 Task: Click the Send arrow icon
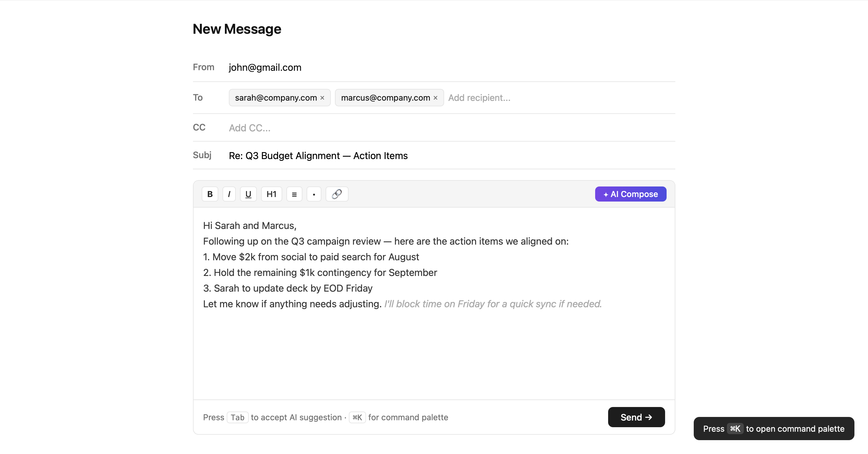coord(650,417)
